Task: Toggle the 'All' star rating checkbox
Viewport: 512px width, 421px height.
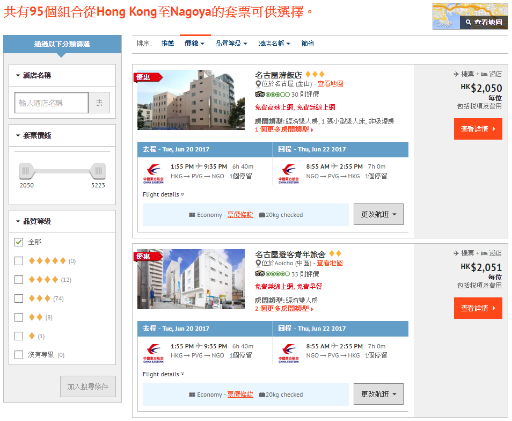Action: tap(19, 242)
